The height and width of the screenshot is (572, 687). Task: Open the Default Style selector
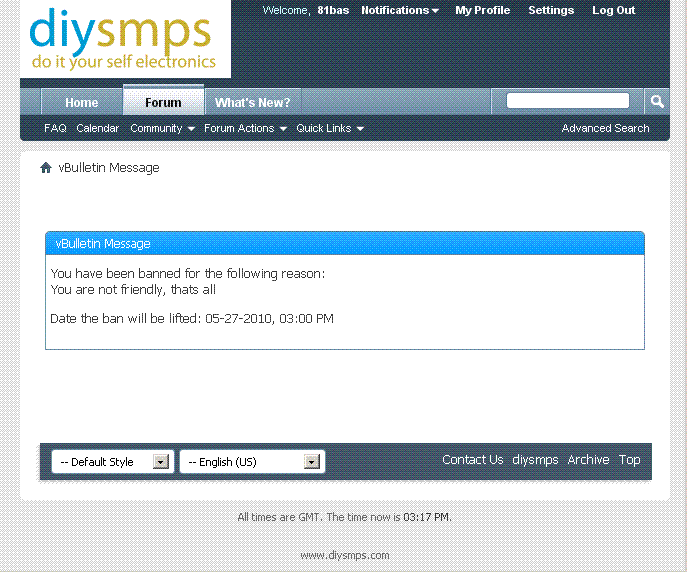click(x=113, y=462)
